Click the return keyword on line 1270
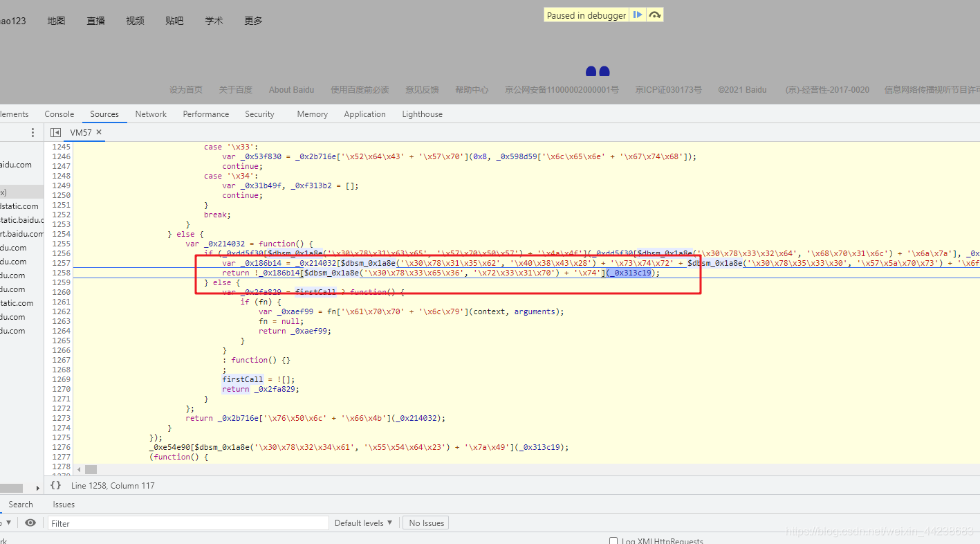The width and height of the screenshot is (980, 544). [236, 389]
